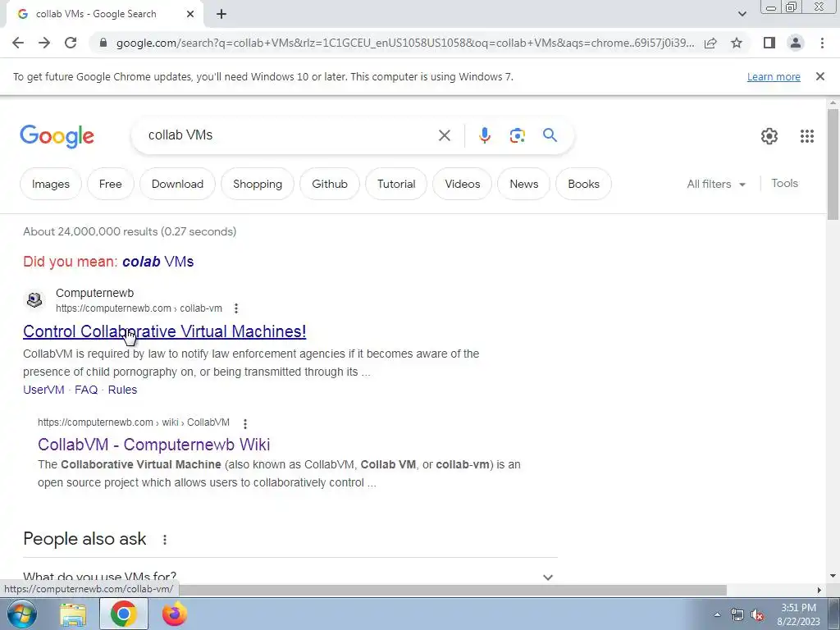
Task: Go to Google homepage via logo
Action: (x=57, y=136)
